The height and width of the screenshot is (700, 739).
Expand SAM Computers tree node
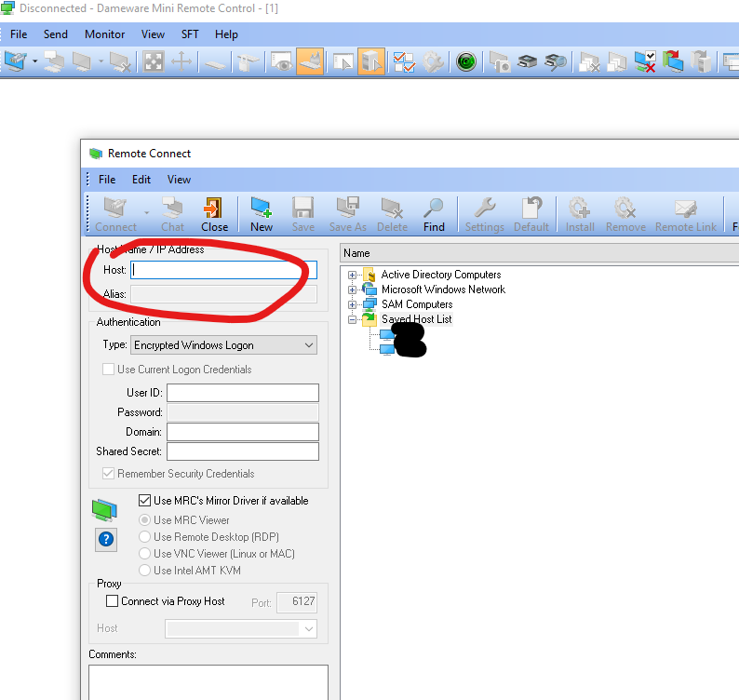[x=352, y=304]
